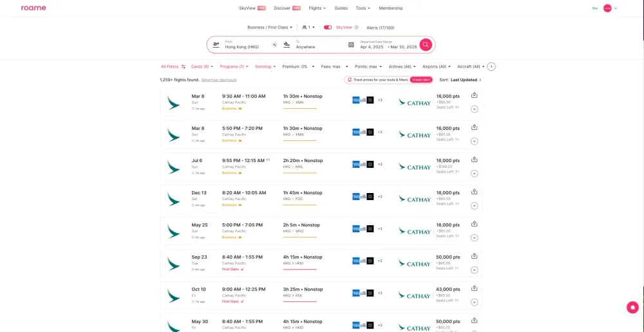Viewport: 644px width, 332px height.
Task: Open the Premium: 0% filter control
Action: (298, 66)
